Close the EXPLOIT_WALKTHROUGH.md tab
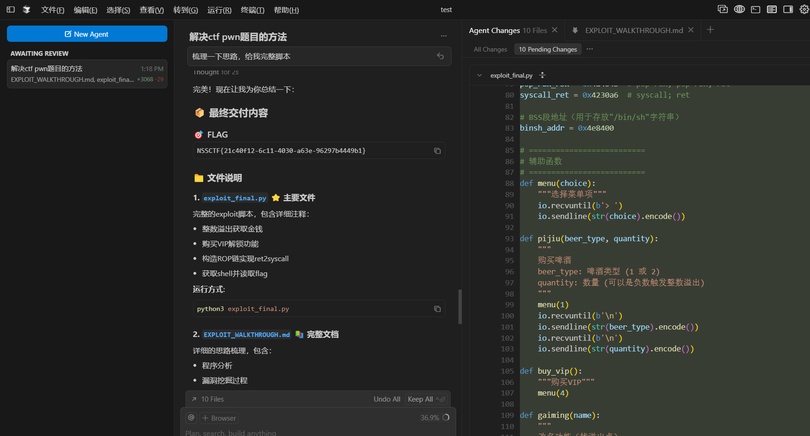 pyautogui.click(x=691, y=31)
